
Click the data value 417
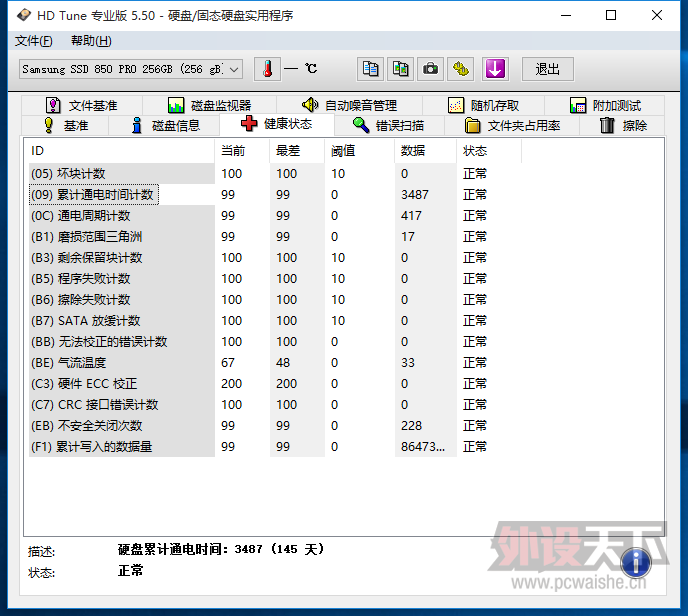click(411, 215)
